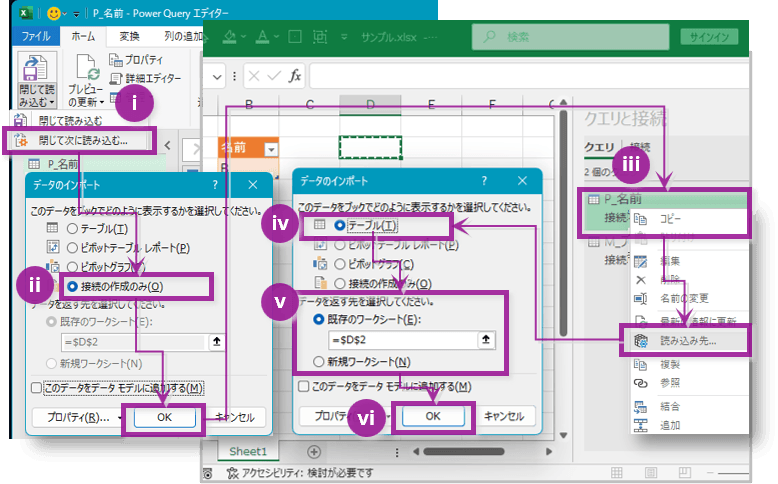Click the 'Close & Load' ribbon icon
The image size is (778, 484).
[x=36, y=68]
